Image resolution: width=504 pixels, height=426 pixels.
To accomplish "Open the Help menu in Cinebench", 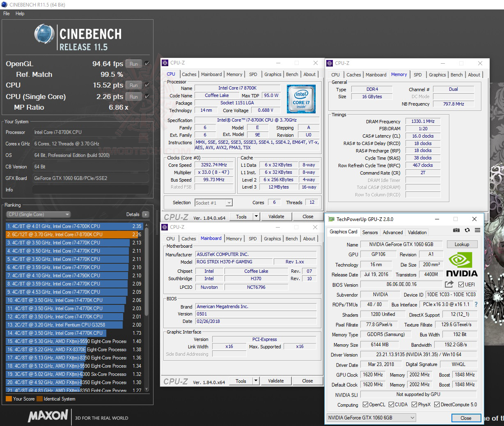I will pos(20,14).
